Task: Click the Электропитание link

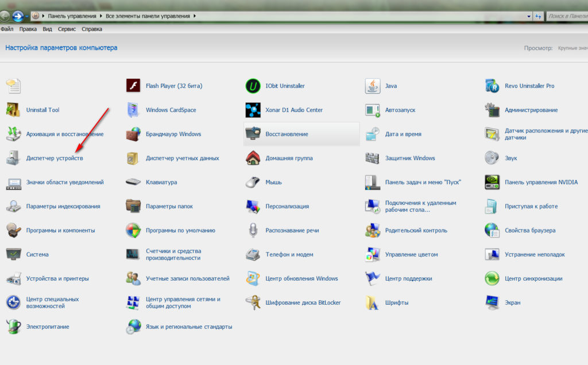Action: coord(47,327)
